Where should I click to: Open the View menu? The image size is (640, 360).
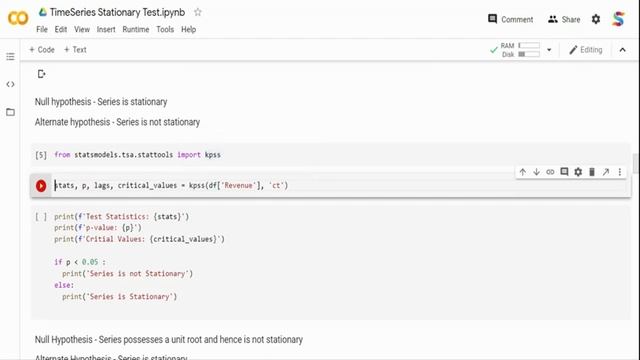point(82,29)
